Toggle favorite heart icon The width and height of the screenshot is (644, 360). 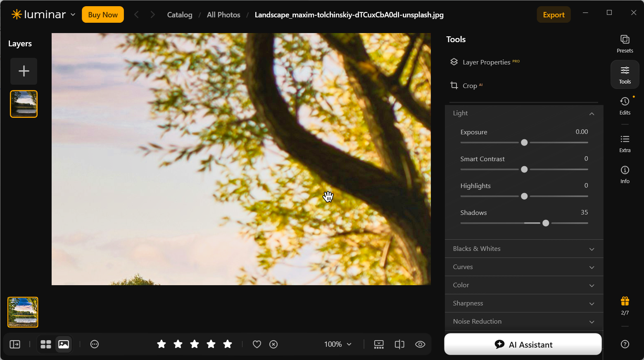(257, 344)
